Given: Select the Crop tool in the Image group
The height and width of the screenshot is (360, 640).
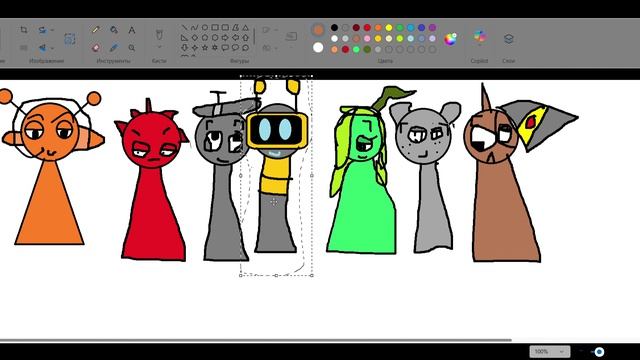Looking at the screenshot, I should 24,30.
